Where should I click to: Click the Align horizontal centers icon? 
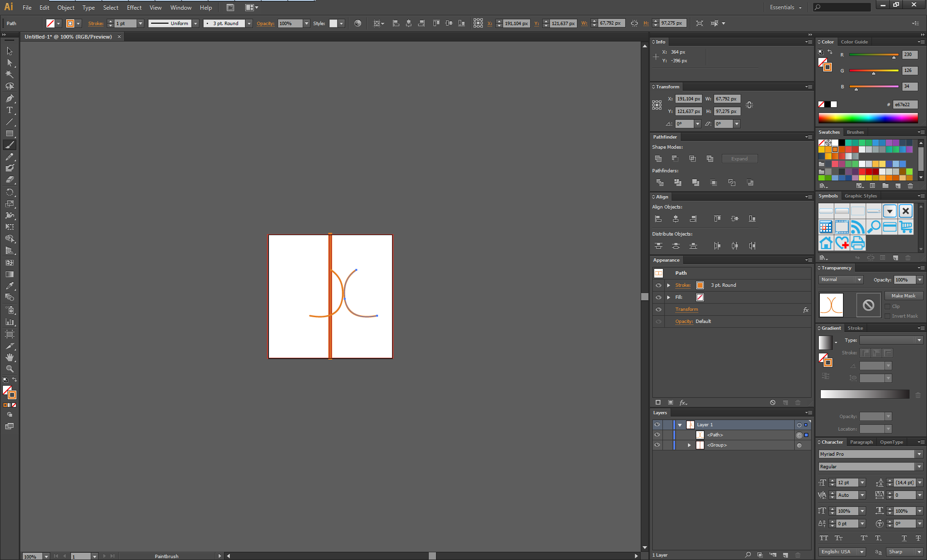pyautogui.click(x=677, y=218)
